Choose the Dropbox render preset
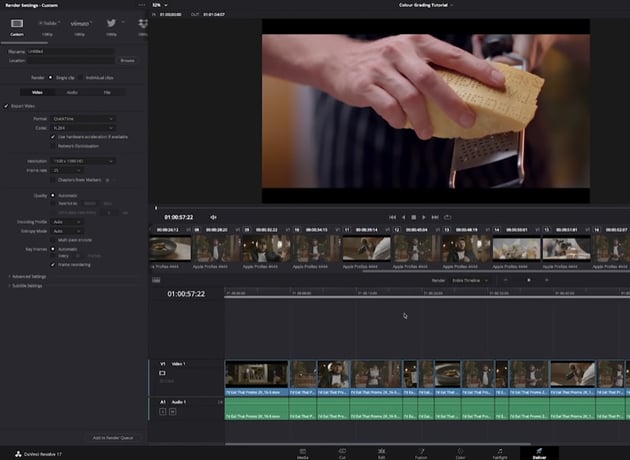This screenshot has height=460, width=630. [143, 23]
